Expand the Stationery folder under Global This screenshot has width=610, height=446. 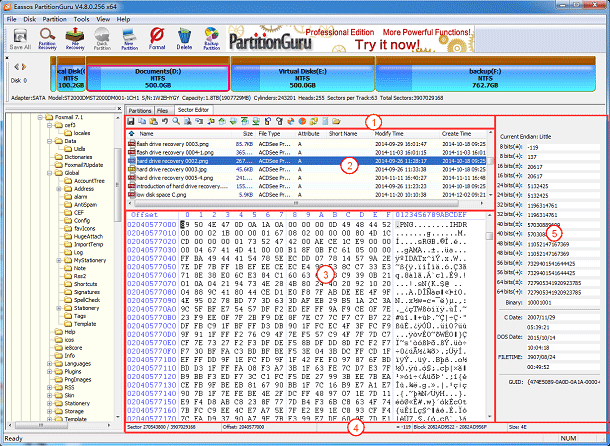(59, 308)
